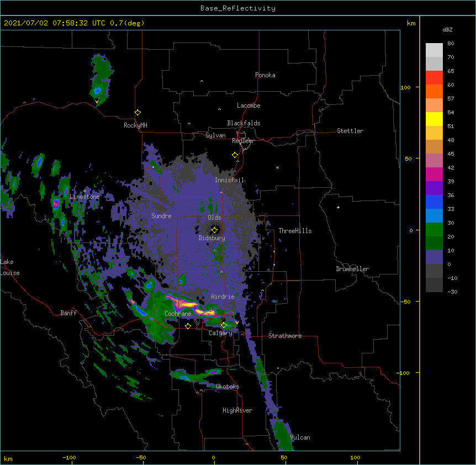Click the Airdrie city label
This screenshot has height=465, width=476.
tap(223, 297)
